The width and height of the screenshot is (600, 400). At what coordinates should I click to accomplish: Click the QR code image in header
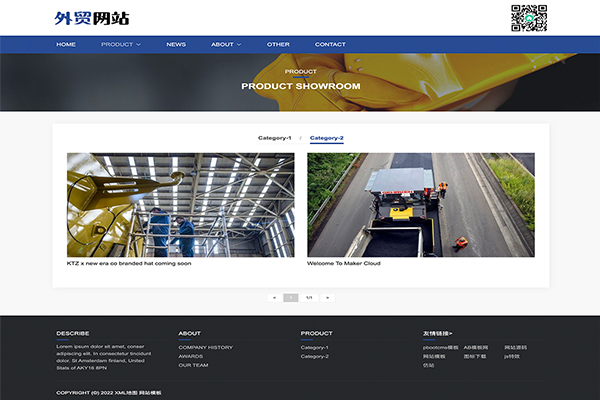[529, 18]
